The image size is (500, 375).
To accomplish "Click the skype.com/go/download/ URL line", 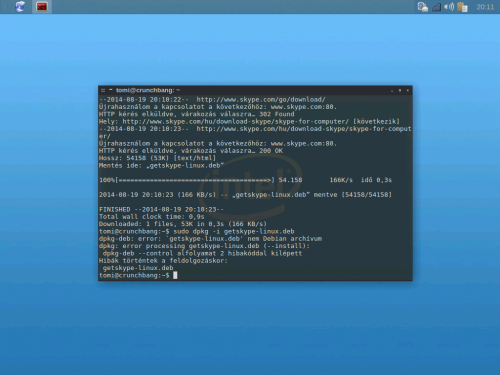I will [x=212, y=99].
